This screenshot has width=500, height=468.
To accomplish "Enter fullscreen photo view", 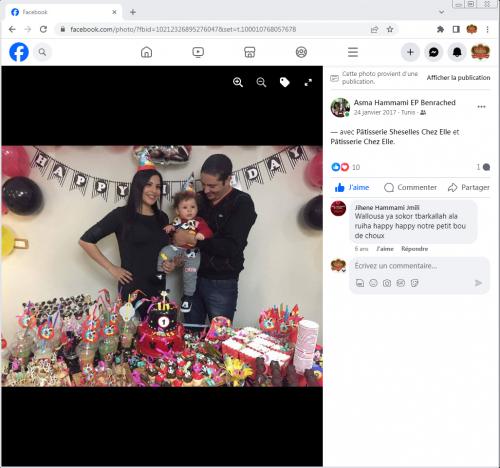I will coord(308,82).
